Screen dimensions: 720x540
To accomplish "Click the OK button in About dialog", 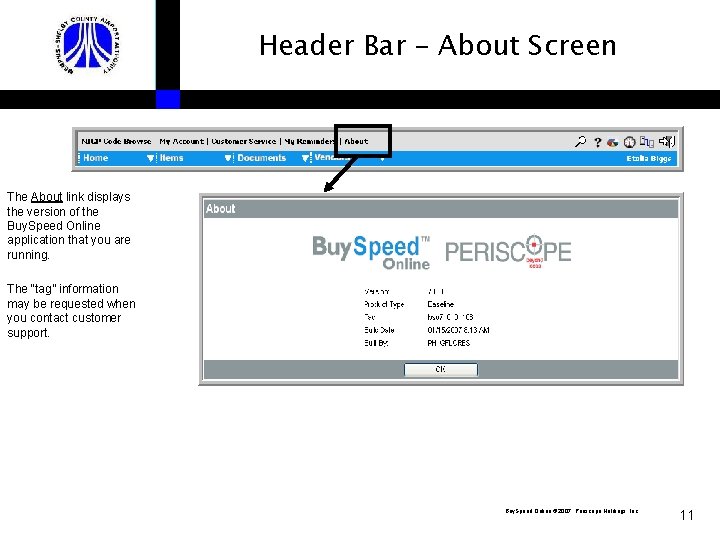I will (x=441, y=369).
